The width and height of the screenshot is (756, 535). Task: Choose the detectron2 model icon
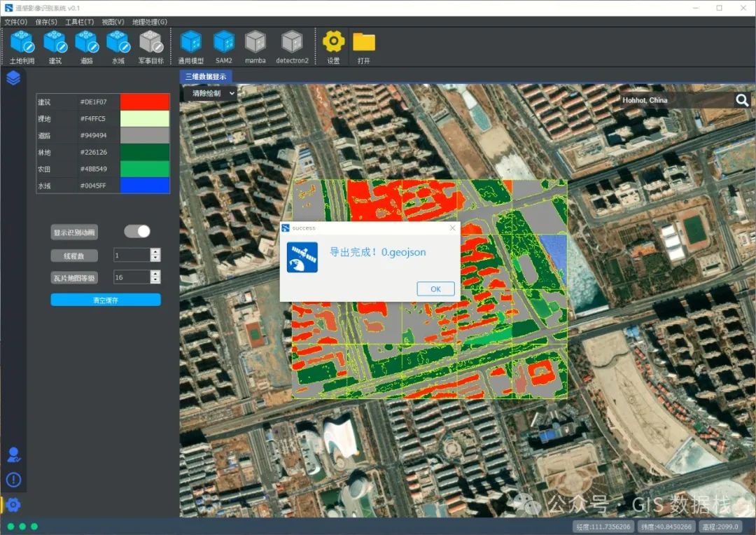pos(292,47)
